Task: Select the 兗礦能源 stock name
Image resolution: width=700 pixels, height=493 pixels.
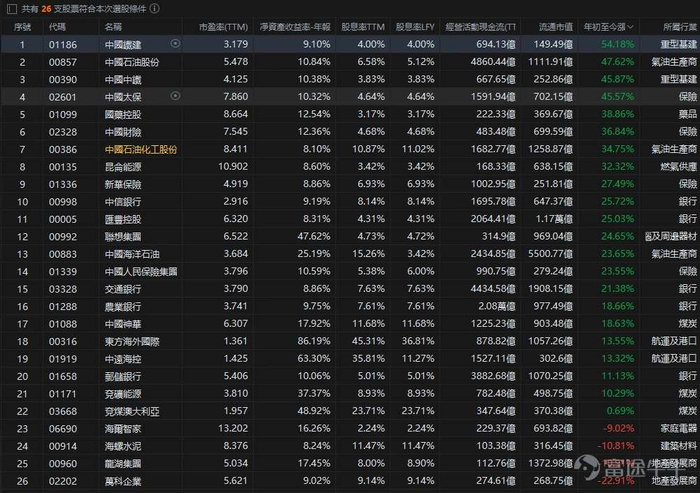Action: [123, 394]
